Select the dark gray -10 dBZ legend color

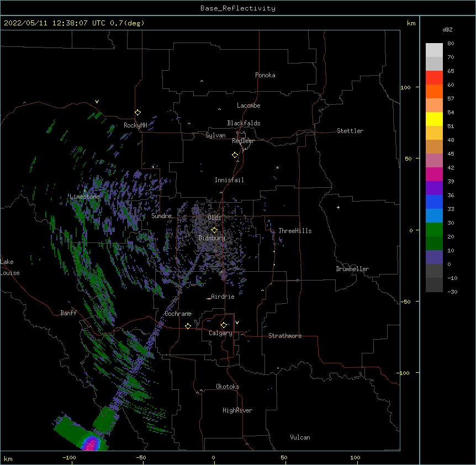tap(434, 285)
